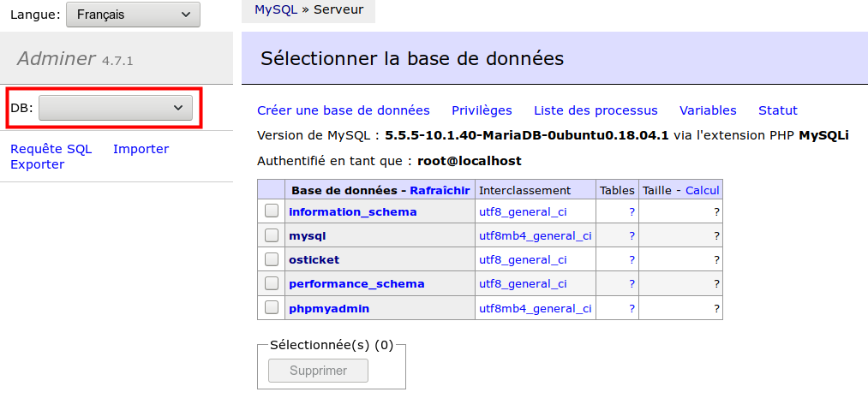Screen dimensions: 868x398
Task: Open the Privilèges page
Action: (x=482, y=110)
